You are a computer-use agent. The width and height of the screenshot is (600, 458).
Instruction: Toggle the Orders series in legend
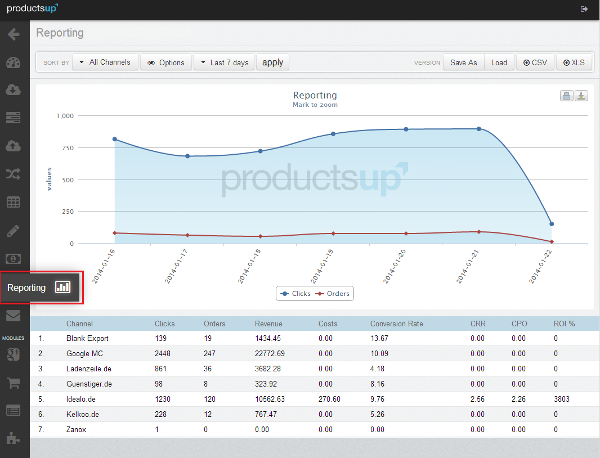pos(332,293)
